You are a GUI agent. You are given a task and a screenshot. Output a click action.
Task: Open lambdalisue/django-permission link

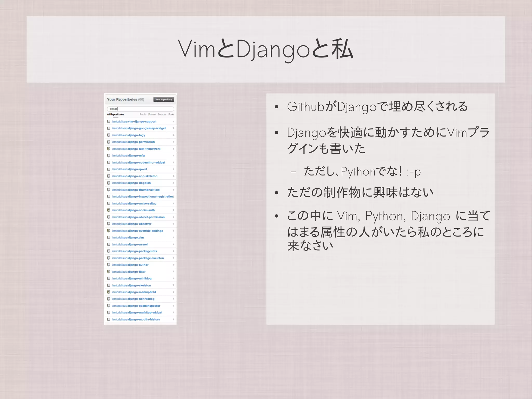click(x=133, y=142)
